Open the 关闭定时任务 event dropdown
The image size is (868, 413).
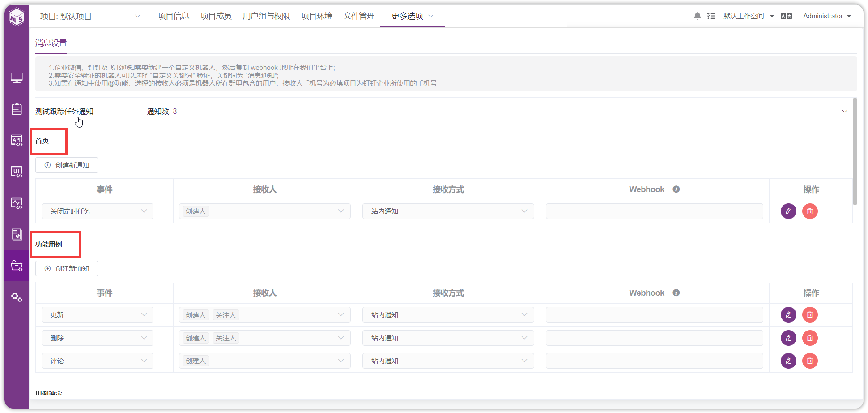pyautogui.click(x=98, y=211)
